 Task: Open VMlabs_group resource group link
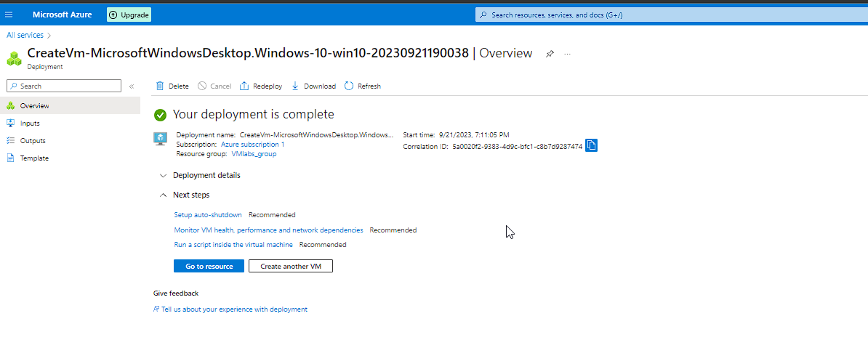tap(254, 154)
